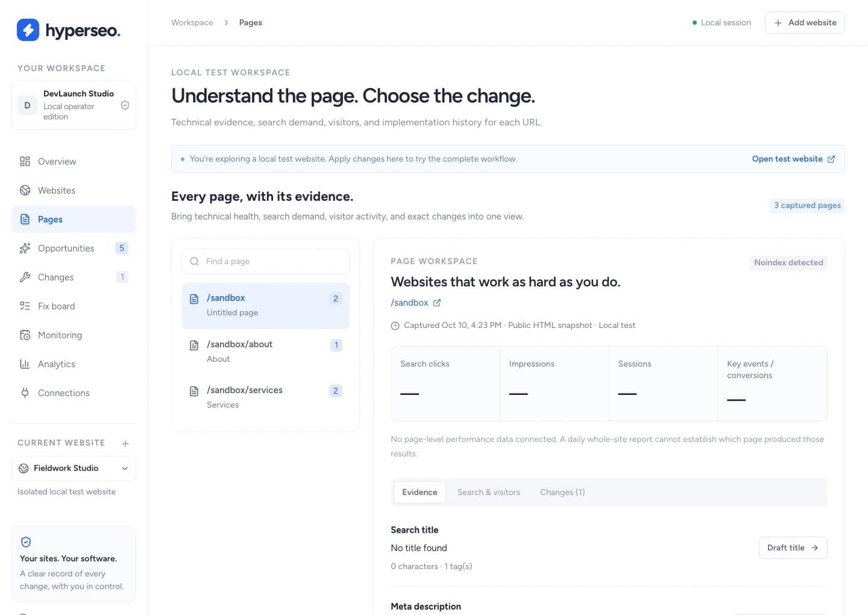The height and width of the screenshot is (615, 868).
Task: Click the shield icon above Your sites
Action: click(26, 542)
